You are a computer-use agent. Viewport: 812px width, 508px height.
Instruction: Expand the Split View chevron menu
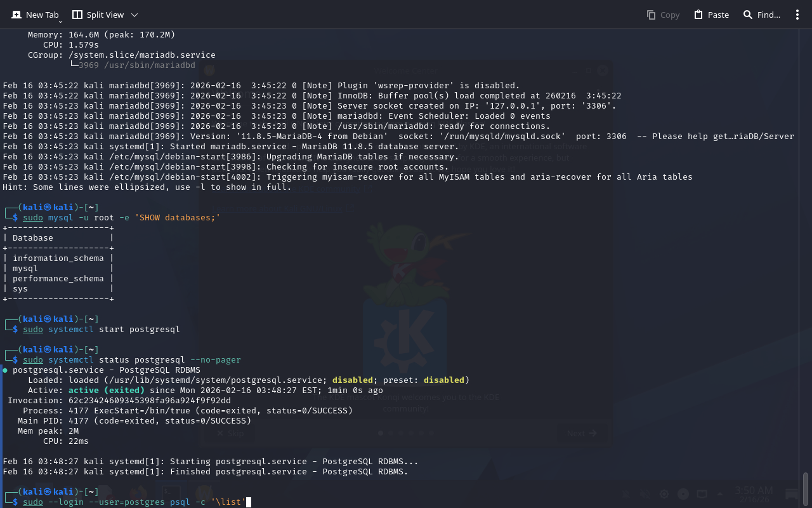point(134,15)
